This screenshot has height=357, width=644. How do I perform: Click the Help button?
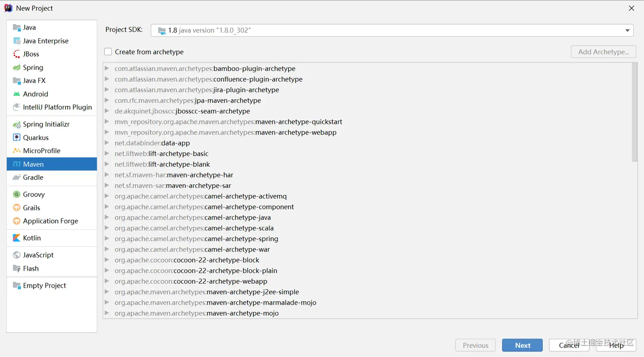pos(616,345)
